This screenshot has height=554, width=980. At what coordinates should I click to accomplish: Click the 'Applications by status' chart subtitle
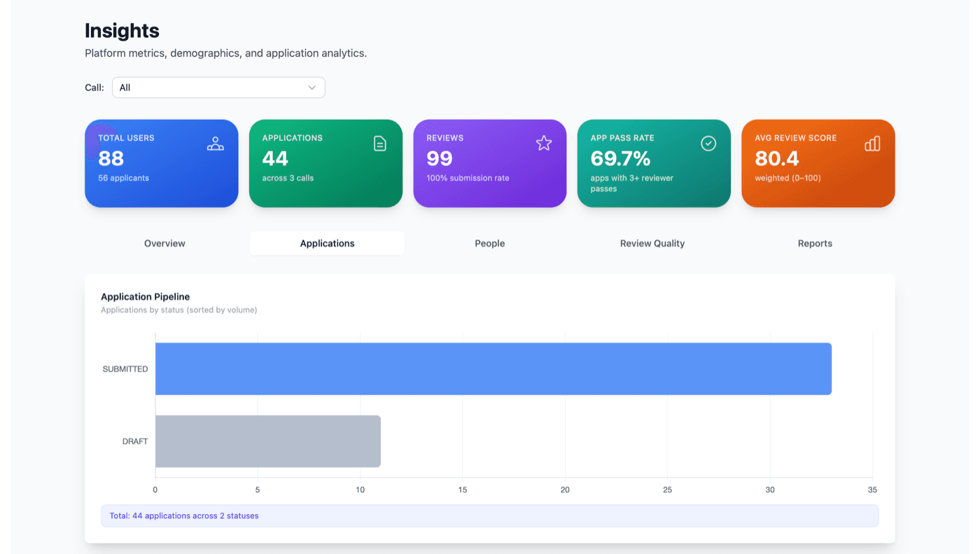click(x=178, y=310)
